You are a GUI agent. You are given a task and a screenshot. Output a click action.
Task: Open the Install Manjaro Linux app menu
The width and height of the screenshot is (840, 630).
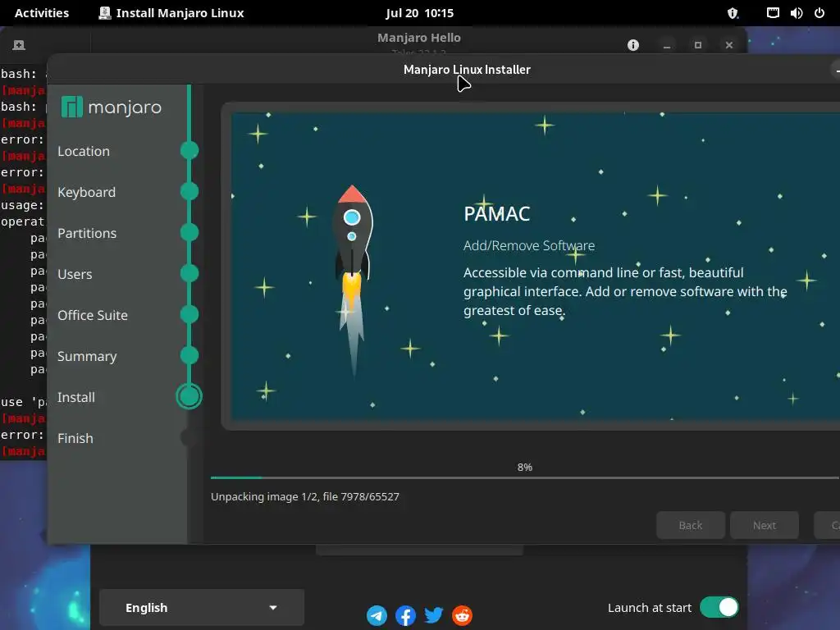pyautogui.click(x=171, y=13)
